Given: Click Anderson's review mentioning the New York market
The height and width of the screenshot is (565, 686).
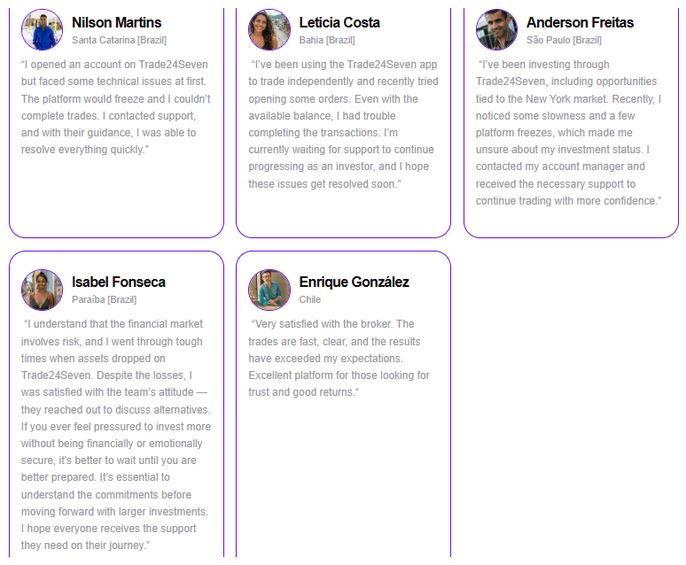Looking at the screenshot, I should (x=569, y=133).
